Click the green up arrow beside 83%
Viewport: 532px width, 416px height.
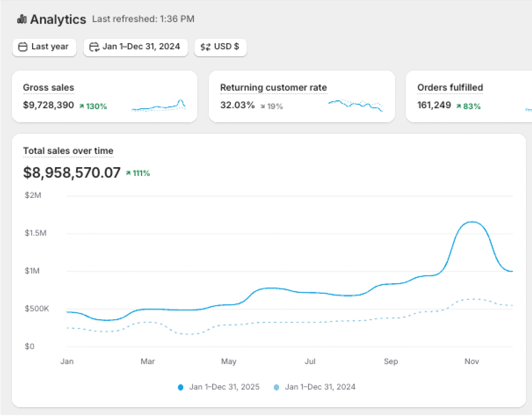coord(459,106)
